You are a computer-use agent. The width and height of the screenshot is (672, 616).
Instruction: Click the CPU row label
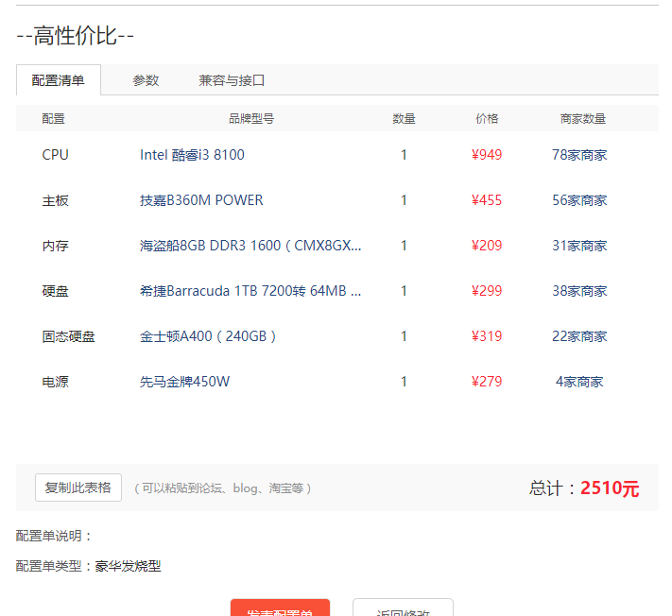(x=55, y=155)
